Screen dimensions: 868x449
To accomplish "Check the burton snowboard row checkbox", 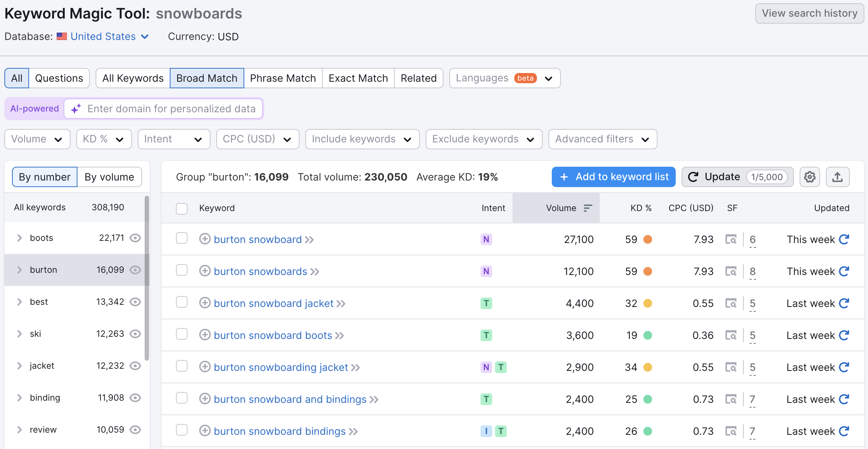I will [182, 239].
